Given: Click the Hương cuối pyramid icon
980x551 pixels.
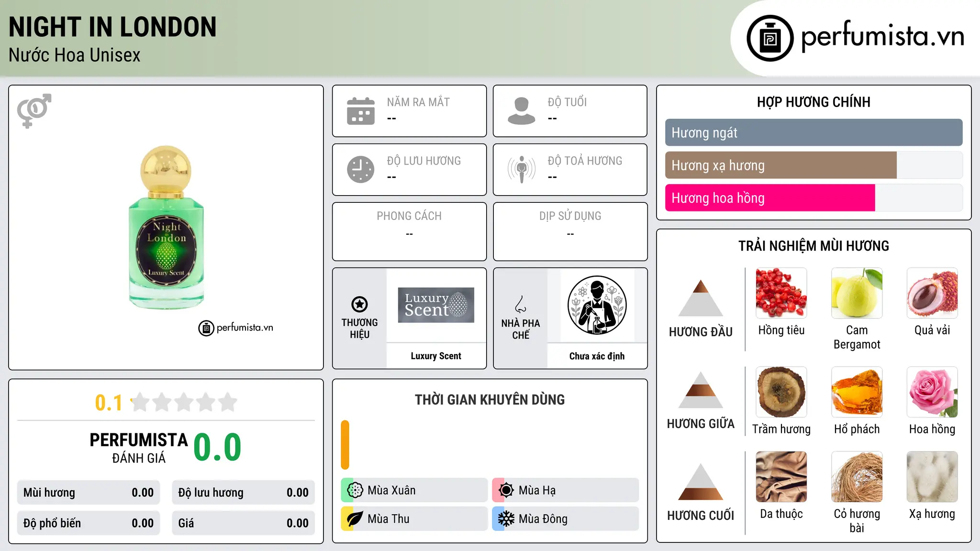Looking at the screenshot, I should tap(701, 482).
